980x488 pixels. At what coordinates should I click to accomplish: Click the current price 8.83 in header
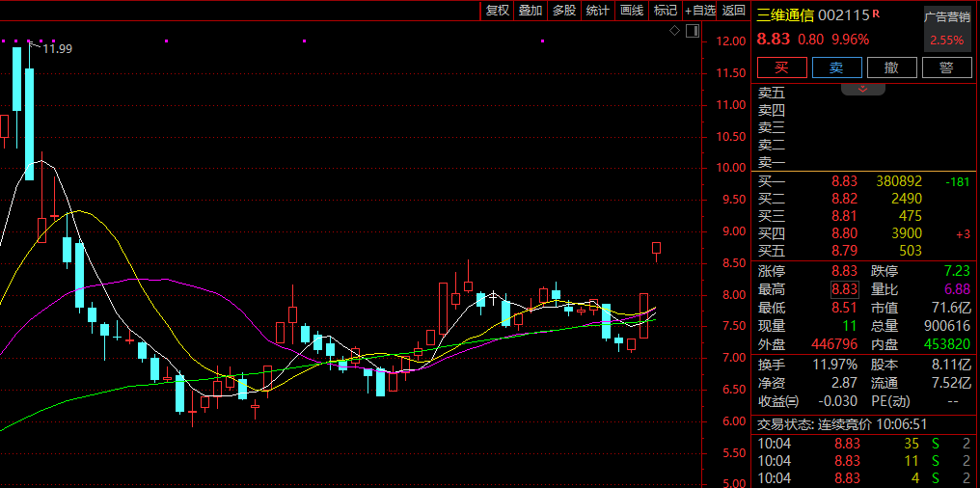pos(774,40)
